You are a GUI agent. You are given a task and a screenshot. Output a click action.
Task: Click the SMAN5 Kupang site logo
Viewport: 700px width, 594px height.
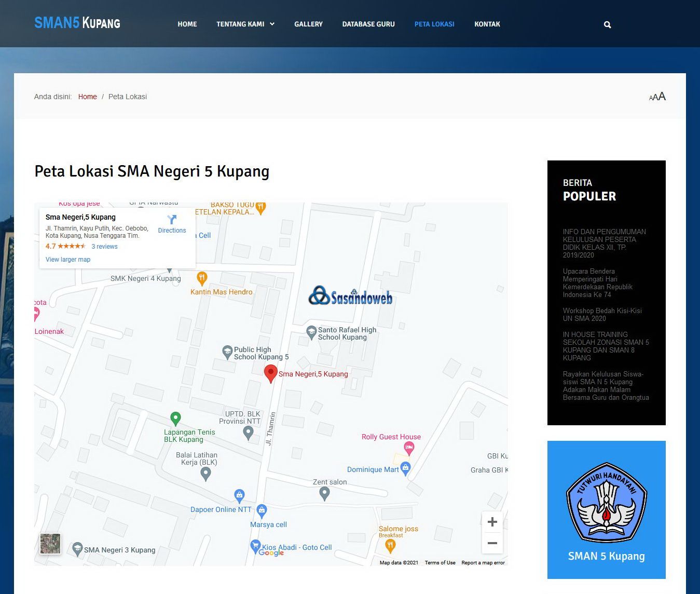point(77,23)
